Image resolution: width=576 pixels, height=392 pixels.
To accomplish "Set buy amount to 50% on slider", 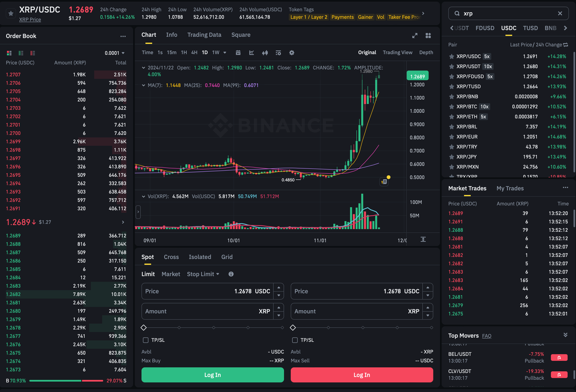I will tap(213, 327).
